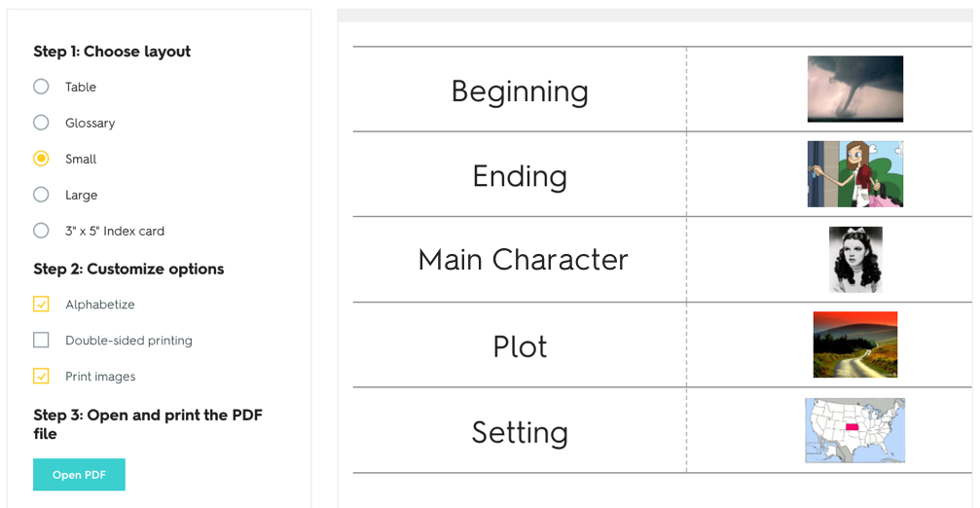
Task: Click the Plot term text
Action: click(x=520, y=346)
